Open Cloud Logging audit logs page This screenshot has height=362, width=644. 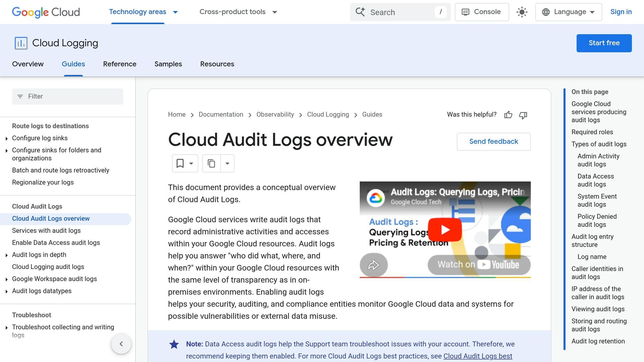(x=48, y=267)
